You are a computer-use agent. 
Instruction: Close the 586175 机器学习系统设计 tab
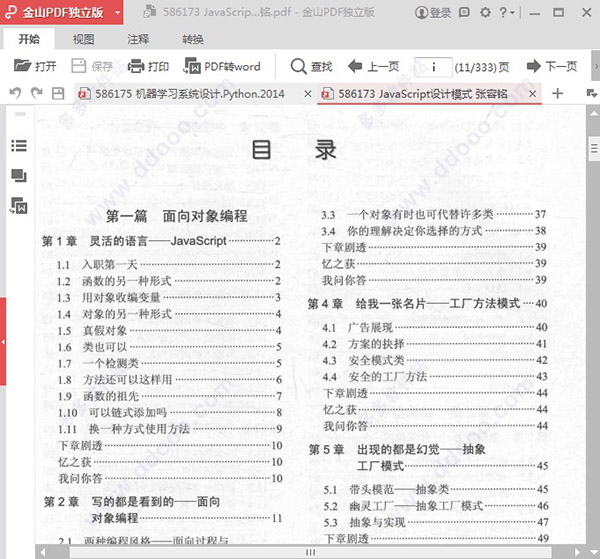click(x=308, y=94)
